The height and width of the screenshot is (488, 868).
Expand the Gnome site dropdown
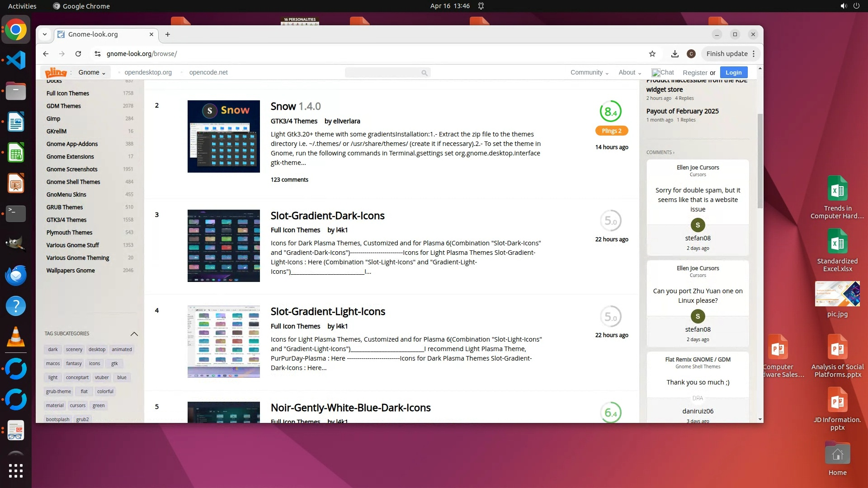point(92,72)
